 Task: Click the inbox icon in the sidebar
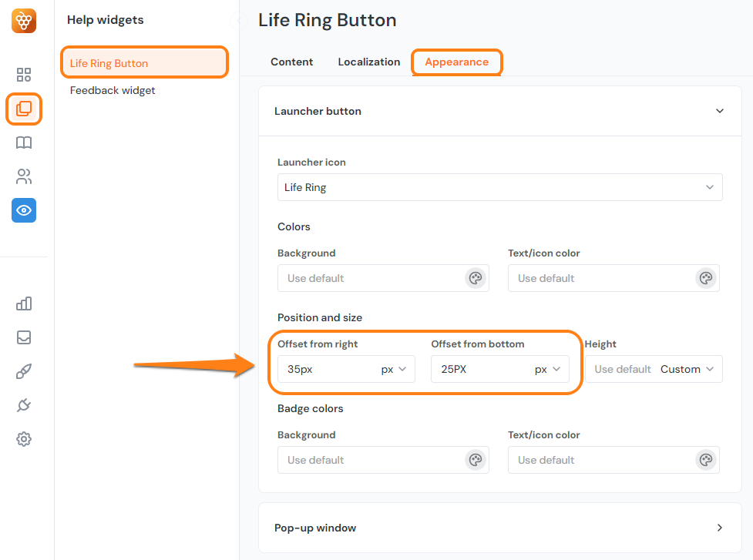23,337
